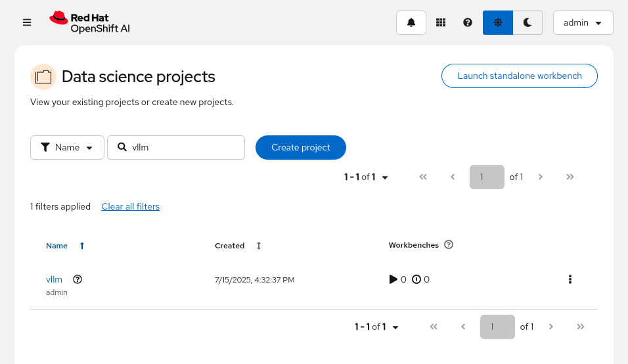This screenshot has width=628, height=364.
Task: Open bottom items-per-page dropdown
Action: (x=376, y=327)
